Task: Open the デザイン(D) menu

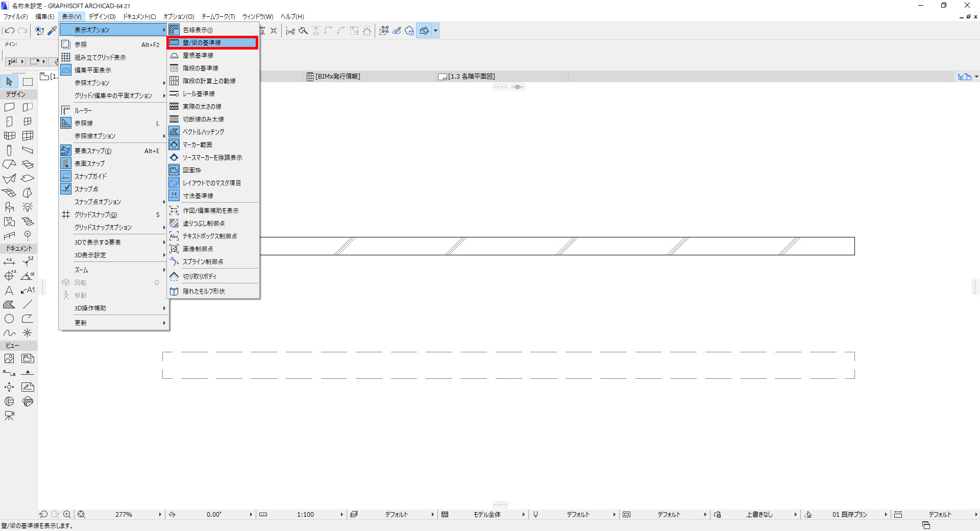Action: (102, 17)
